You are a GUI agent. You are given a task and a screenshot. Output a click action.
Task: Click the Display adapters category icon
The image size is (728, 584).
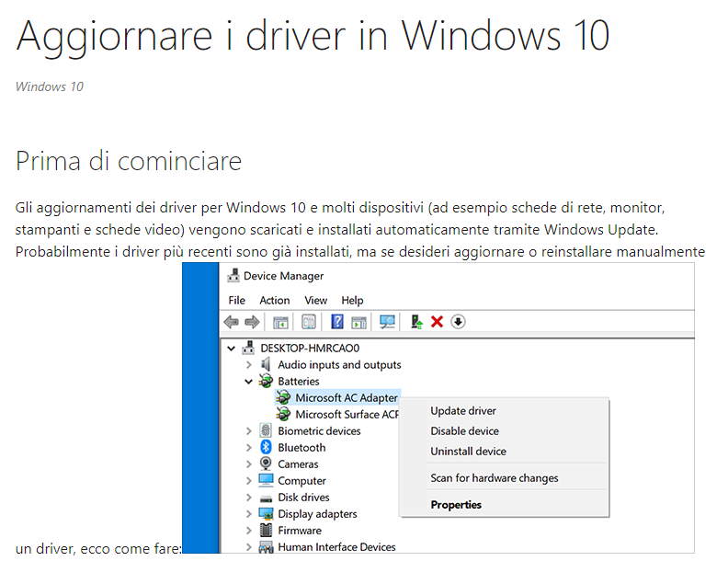pos(266,513)
